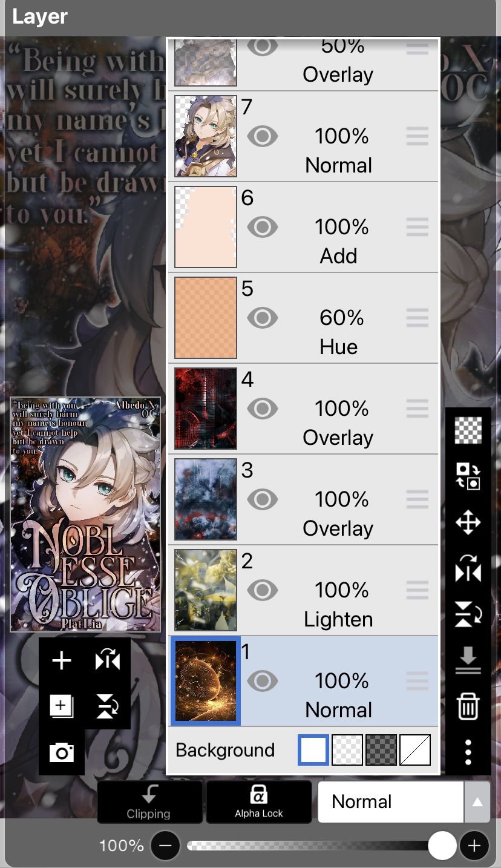Increase opacity with the plus button

pyautogui.click(x=474, y=846)
